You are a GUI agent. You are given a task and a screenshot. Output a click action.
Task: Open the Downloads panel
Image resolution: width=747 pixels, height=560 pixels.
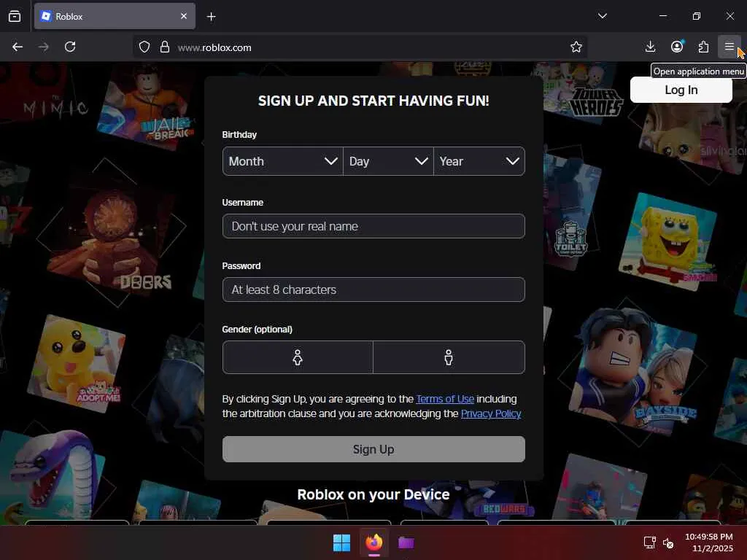(x=650, y=47)
